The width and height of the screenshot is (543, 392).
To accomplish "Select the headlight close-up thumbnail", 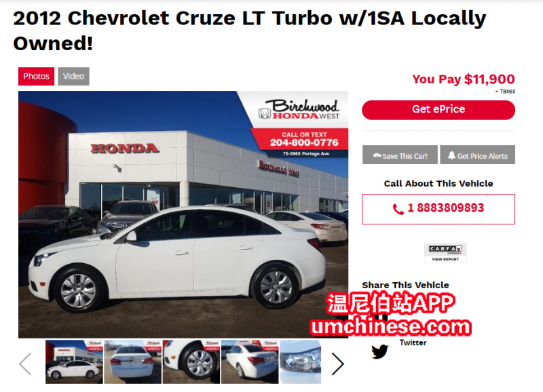I will tap(300, 361).
